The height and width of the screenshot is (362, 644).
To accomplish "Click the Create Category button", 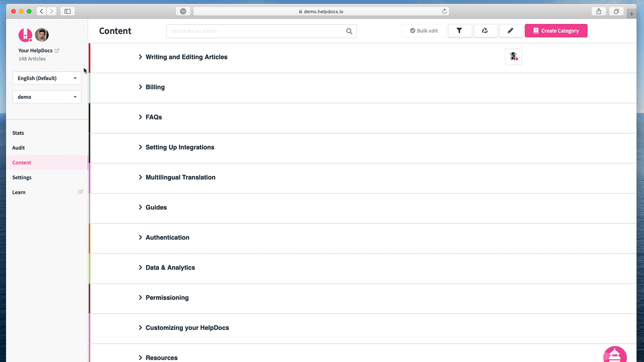I will tap(556, 31).
